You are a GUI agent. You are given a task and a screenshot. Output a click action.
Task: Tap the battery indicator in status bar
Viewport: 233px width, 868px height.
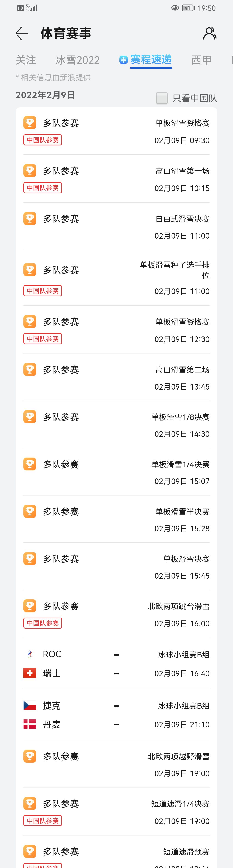(188, 8)
